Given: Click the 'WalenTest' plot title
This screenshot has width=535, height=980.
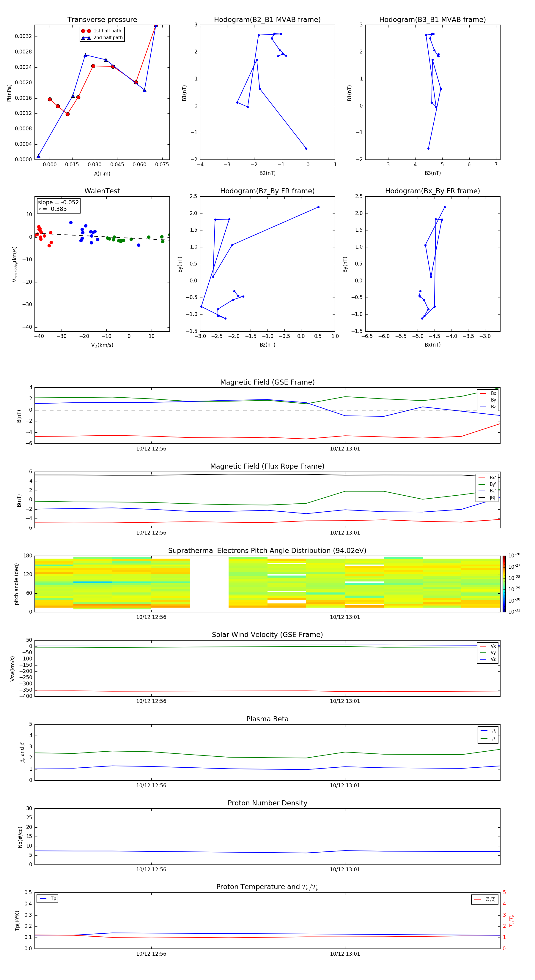Looking at the screenshot, I should (x=102, y=191).
